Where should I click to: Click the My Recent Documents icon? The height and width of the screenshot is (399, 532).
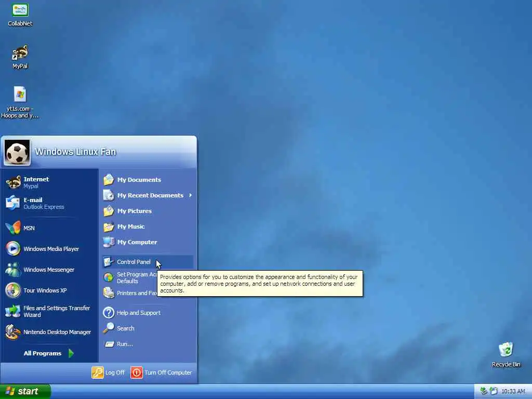(109, 195)
